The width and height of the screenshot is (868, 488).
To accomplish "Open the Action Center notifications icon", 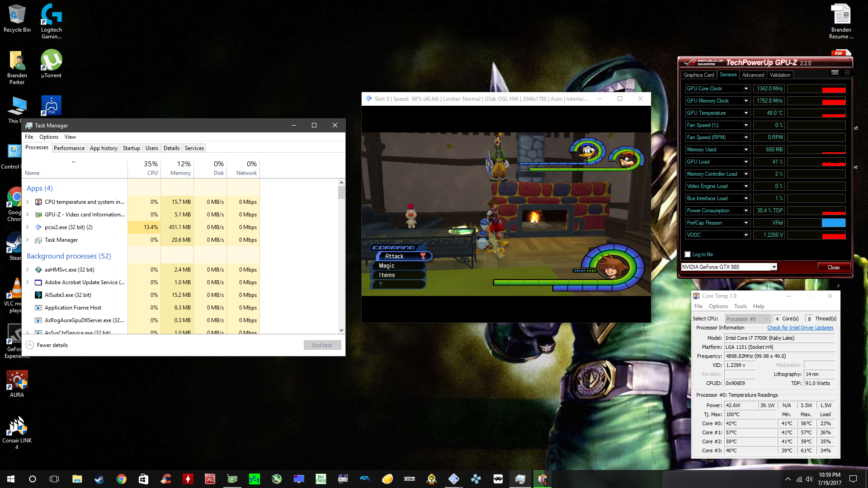I will point(853,479).
